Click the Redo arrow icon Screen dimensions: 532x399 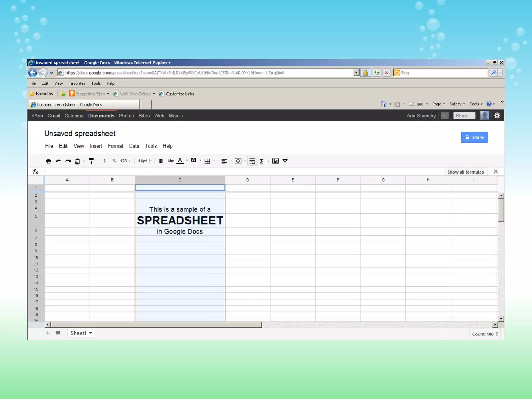(x=68, y=161)
